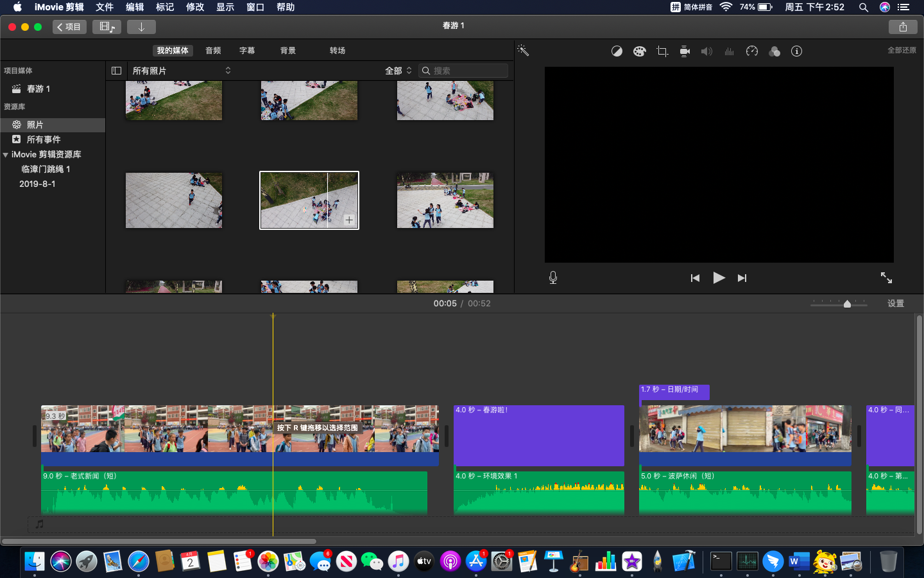Image resolution: width=924 pixels, height=578 pixels.
Task: Click the 项目 back button
Action: [x=69, y=27]
